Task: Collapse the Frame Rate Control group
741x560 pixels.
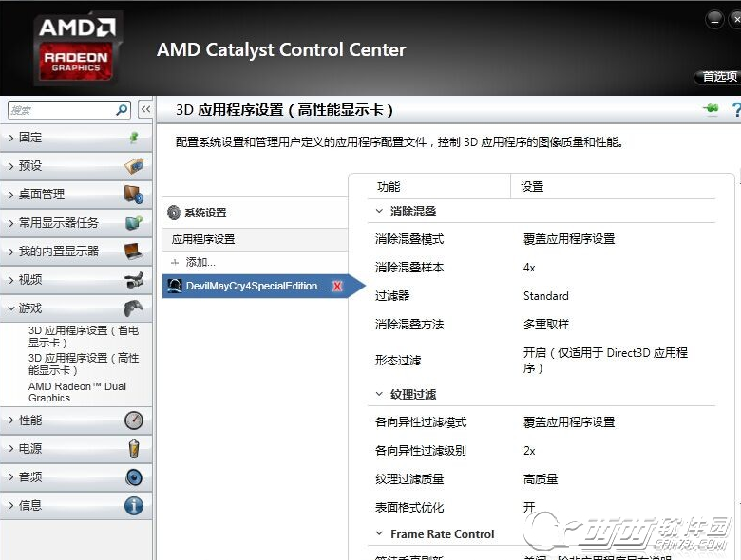Action: 379,533
